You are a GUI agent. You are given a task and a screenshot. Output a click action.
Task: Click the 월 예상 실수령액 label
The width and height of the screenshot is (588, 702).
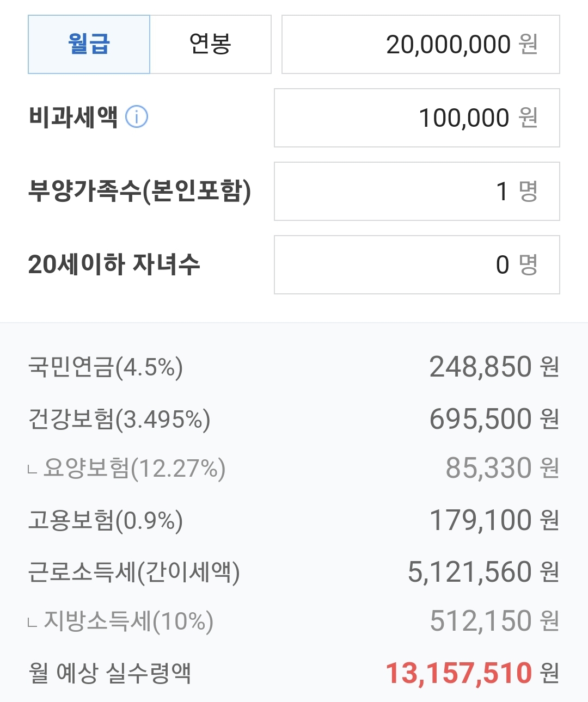coord(109,673)
